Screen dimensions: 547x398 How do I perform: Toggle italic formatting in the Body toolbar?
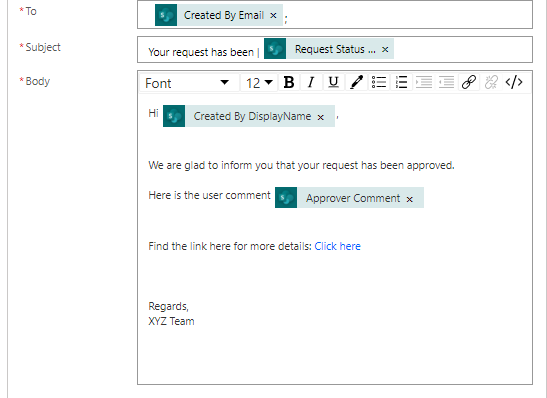[311, 83]
